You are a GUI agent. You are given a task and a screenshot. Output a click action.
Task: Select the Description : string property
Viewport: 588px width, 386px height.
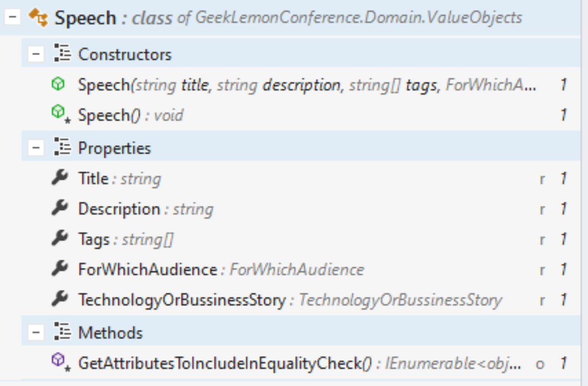click(301, 209)
